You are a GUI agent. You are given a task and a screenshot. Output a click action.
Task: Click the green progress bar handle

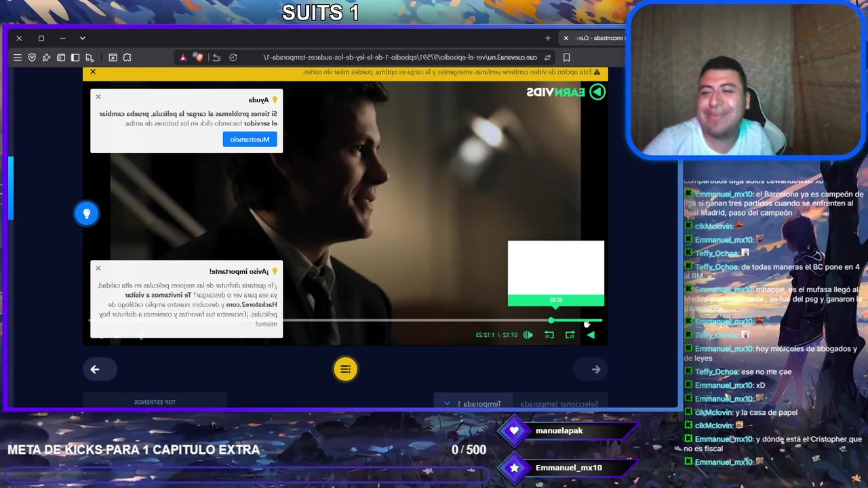point(551,321)
